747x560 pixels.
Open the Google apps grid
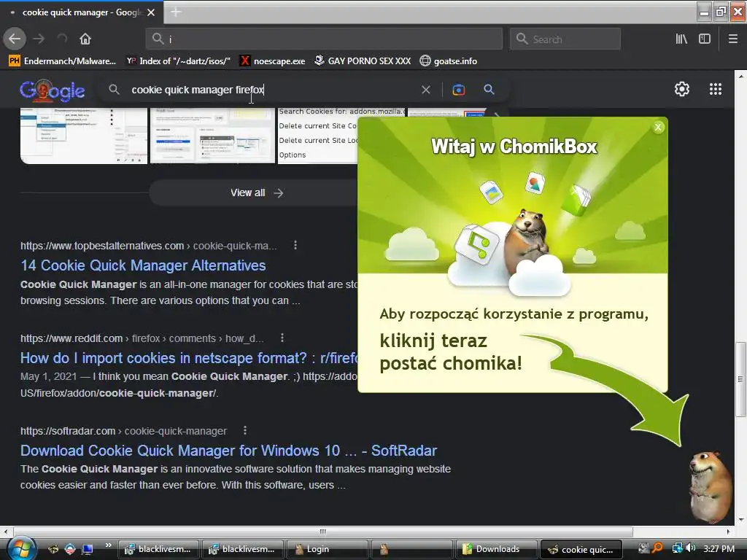716,89
